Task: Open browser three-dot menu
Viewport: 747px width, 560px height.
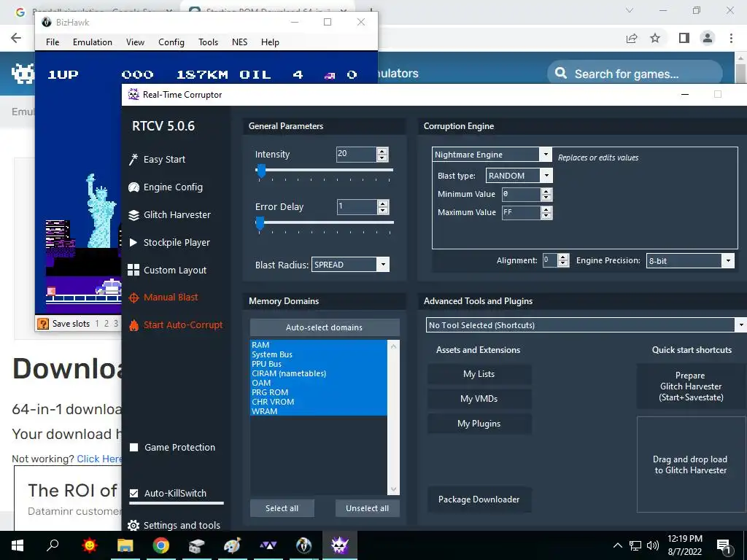Action: pos(731,38)
